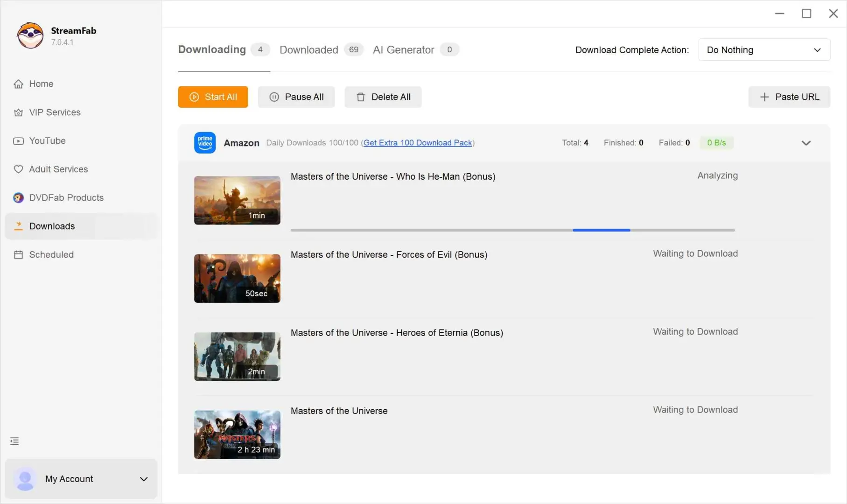Click the 'Total: 4' counter

coord(575,143)
